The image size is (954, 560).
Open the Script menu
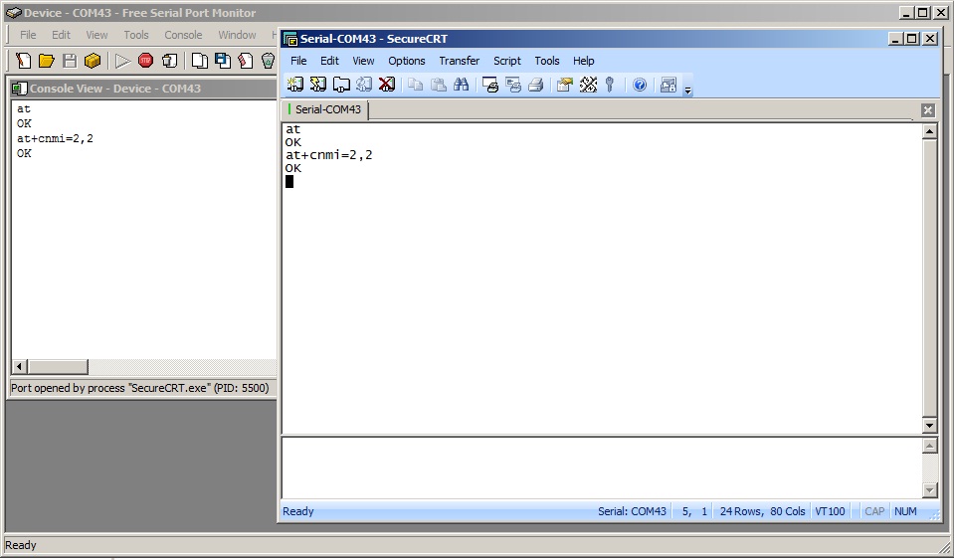point(506,61)
